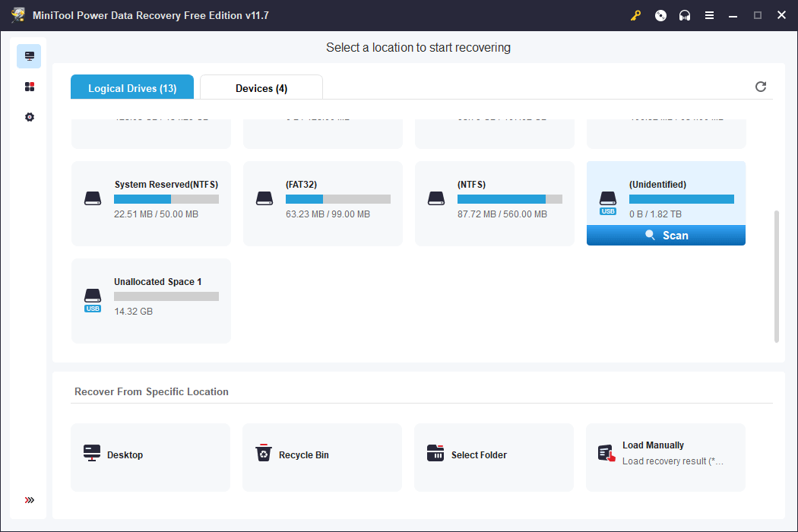Click the Unallocated Space 1 usage bar
The height and width of the screenshot is (532, 798).
(x=166, y=296)
